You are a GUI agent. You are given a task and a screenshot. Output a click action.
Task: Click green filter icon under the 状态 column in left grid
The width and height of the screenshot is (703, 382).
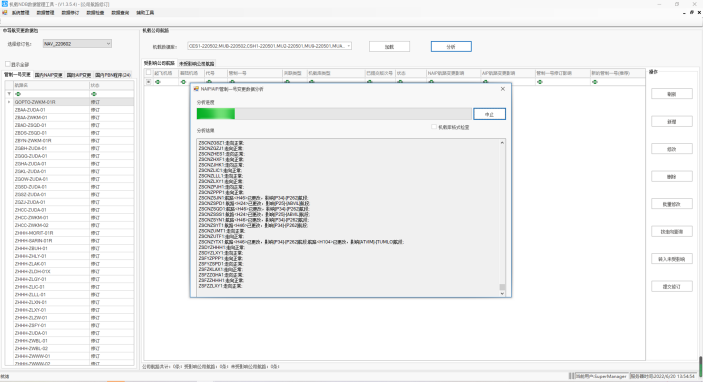click(94, 94)
